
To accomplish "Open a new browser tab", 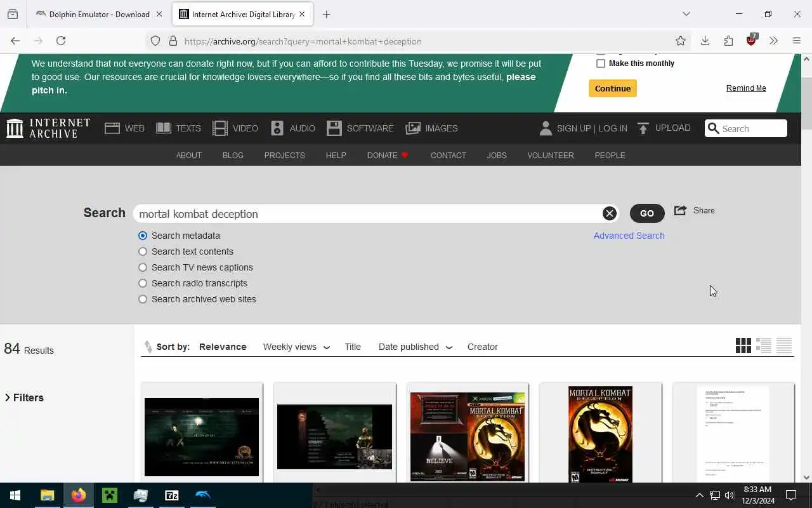I will point(326,14).
